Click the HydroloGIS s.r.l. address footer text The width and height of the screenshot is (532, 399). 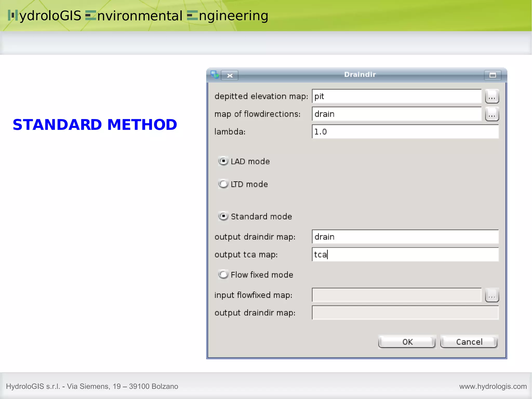click(92, 387)
